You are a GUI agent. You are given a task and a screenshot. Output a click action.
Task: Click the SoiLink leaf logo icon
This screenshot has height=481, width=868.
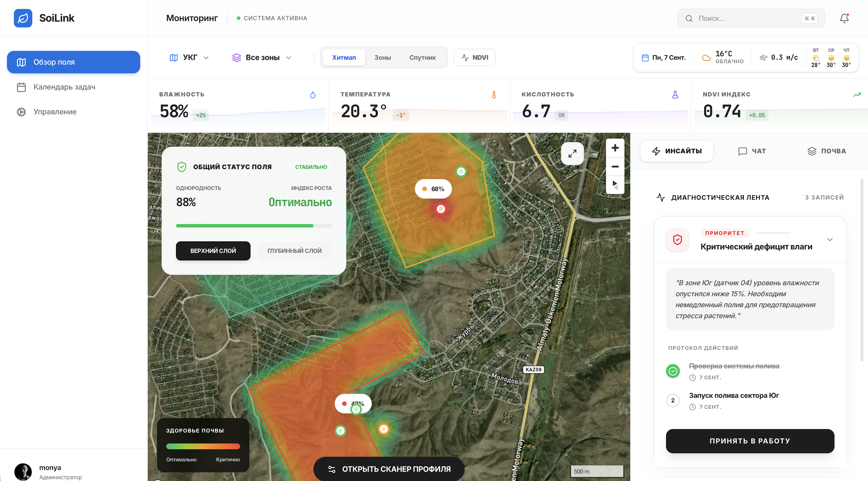pos(23,18)
